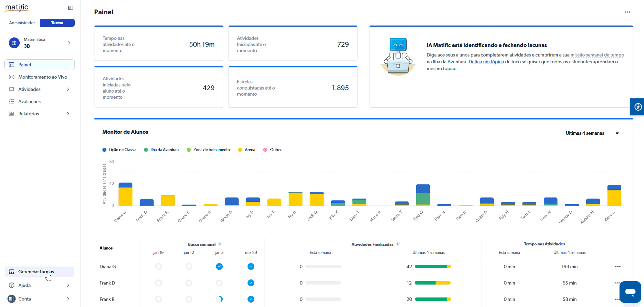Click Diana G's last 4 weeks progress bar
The width and height of the screenshot is (644, 307).
click(x=433, y=266)
